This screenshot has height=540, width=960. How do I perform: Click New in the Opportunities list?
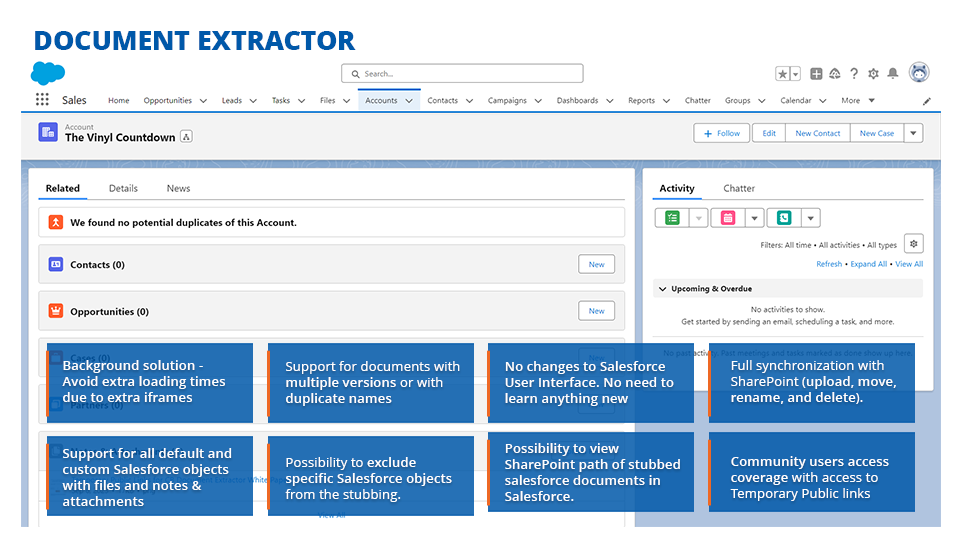[596, 311]
